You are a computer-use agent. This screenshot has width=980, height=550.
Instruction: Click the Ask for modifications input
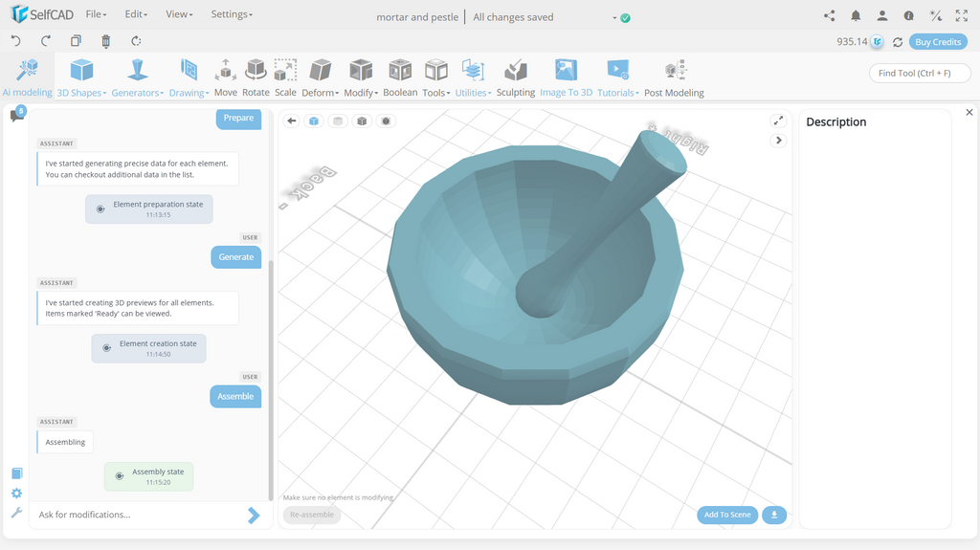point(140,515)
